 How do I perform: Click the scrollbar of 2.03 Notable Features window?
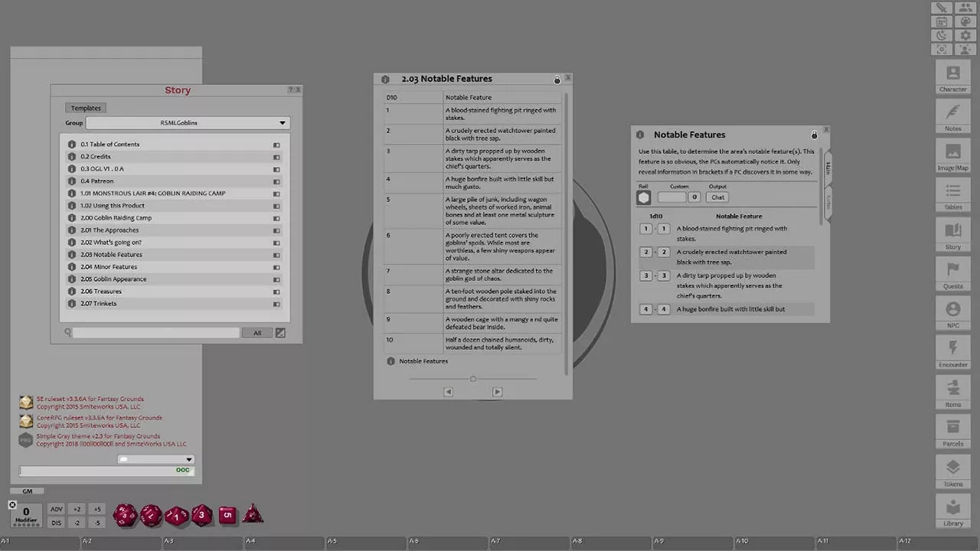pyautogui.click(x=567, y=233)
